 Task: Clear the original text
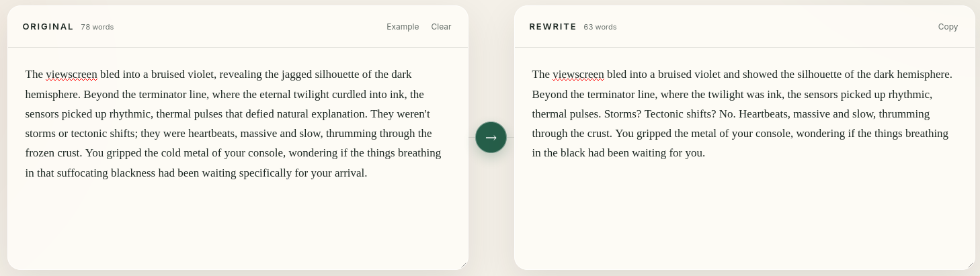click(441, 27)
